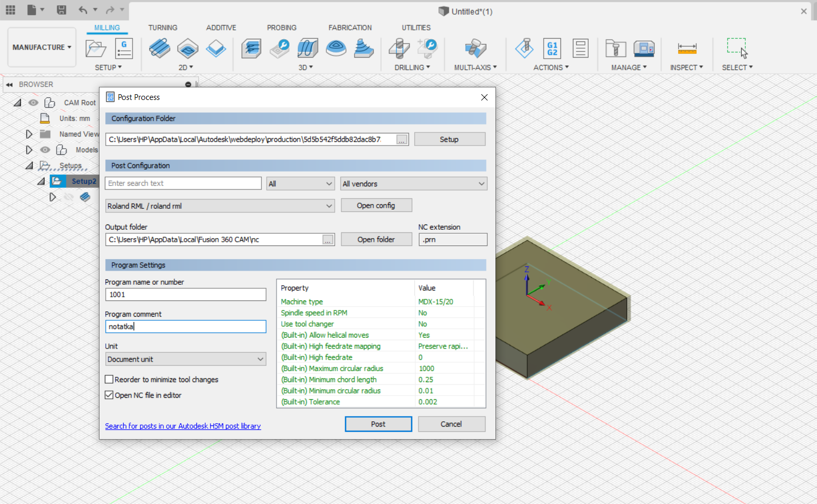This screenshot has height=504, width=817.
Task: Toggle visibility of operation under Setup2
Action: pos(69,197)
